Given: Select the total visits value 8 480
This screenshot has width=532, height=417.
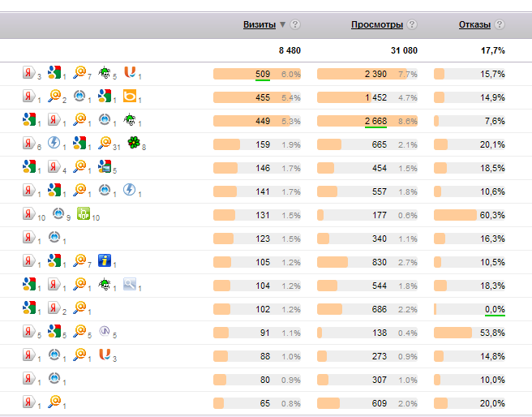Looking at the screenshot, I should [290, 50].
